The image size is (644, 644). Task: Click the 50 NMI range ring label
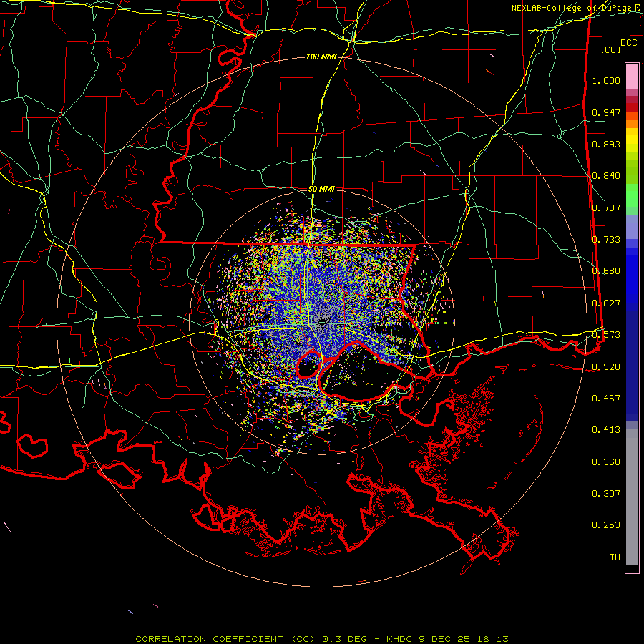(321, 189)
